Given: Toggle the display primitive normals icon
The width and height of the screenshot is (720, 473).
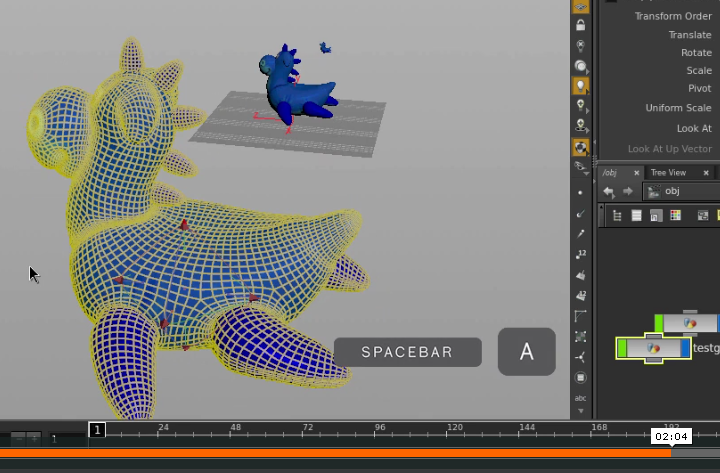Looking at the screenshot, I should click(580, 275).
